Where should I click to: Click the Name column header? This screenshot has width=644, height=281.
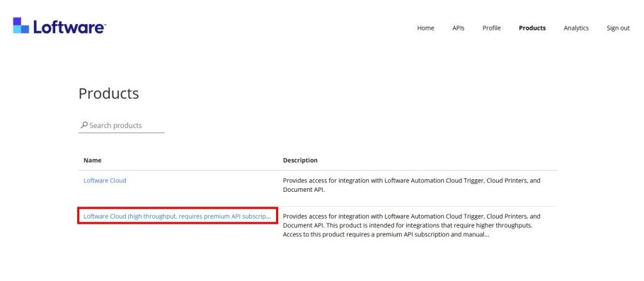tap(93, 160)
